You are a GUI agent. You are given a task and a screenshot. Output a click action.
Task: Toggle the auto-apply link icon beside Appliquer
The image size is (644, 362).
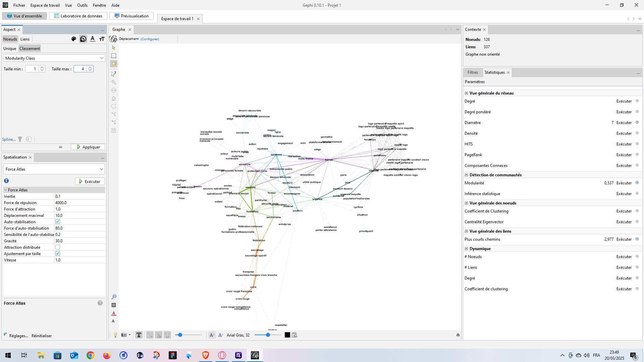click(x=60, y=147)
